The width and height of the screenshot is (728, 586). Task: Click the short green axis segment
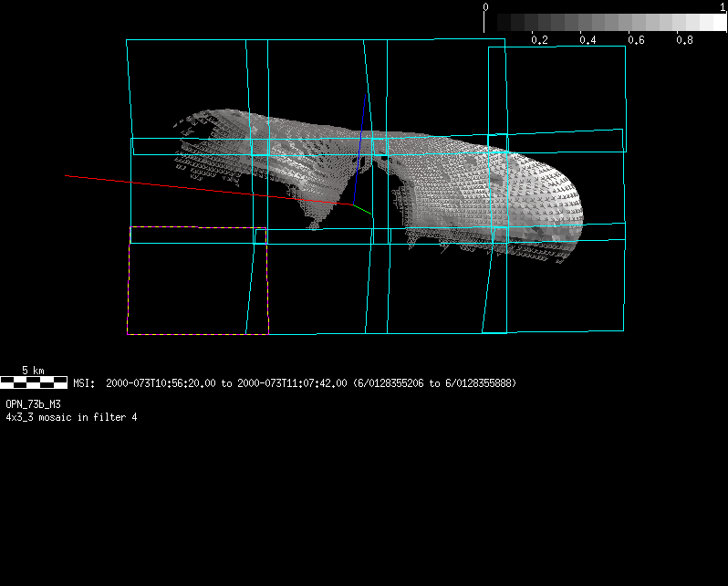pyautogui.click(x=363, y=211)
